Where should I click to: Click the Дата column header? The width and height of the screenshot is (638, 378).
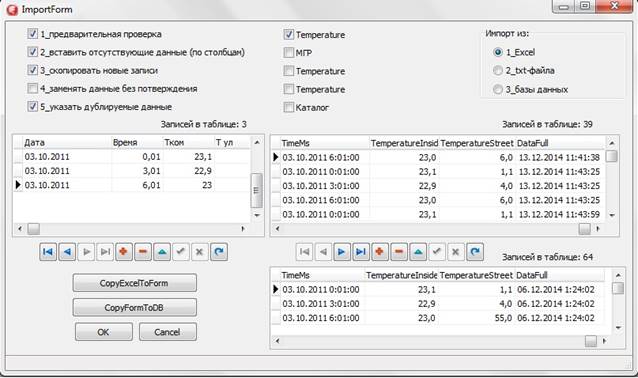[67, 142]
